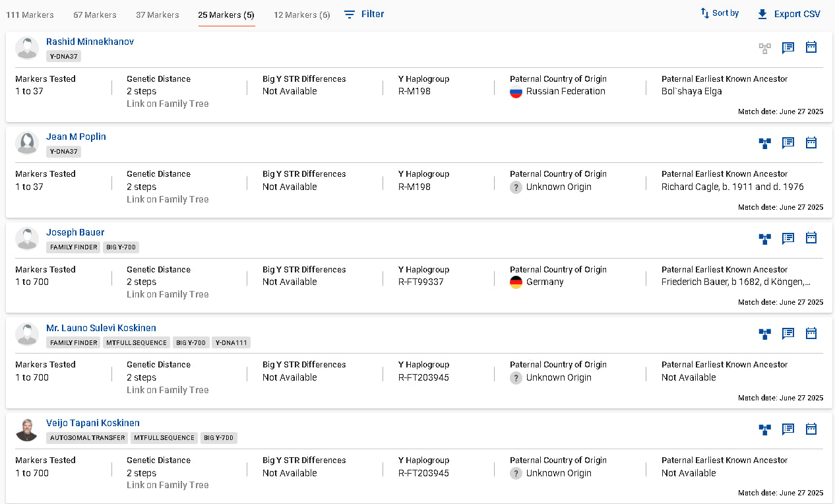View family tree icon for Veijo Tapani Koskinen
Viewport: 835px width, 504px height.
pyautogui.click(x=764, y=429)
